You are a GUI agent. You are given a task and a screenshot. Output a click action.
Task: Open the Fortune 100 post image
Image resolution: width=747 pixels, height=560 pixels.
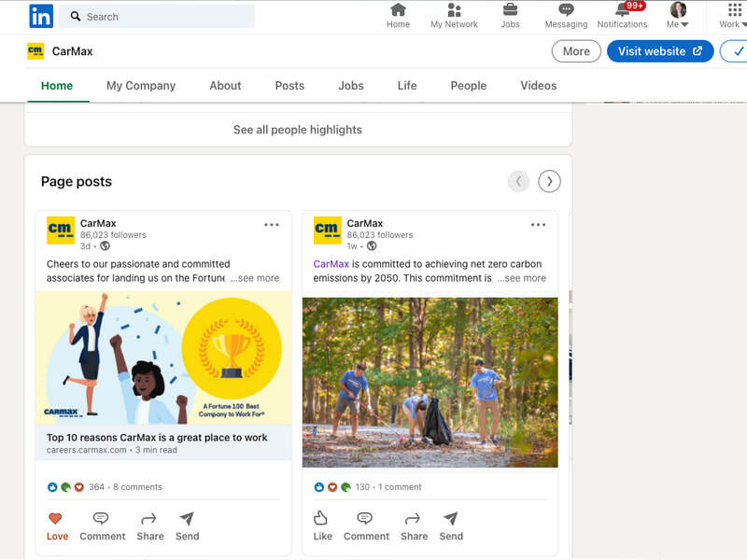pos(163,357)
